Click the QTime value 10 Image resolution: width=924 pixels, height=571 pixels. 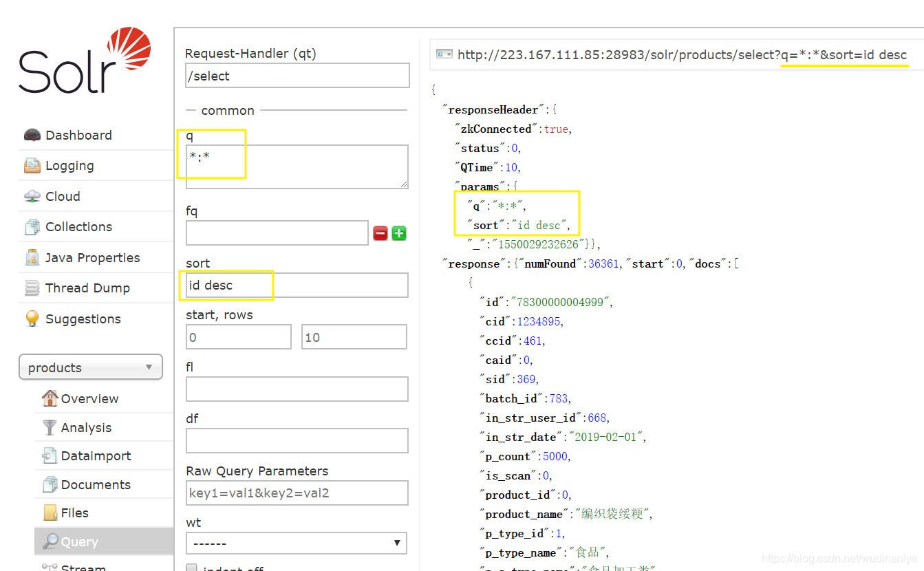click(x=512, y=167)
